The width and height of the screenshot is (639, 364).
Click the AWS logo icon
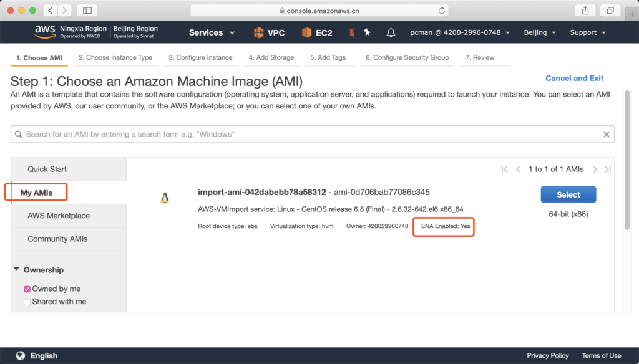point(45,32)
